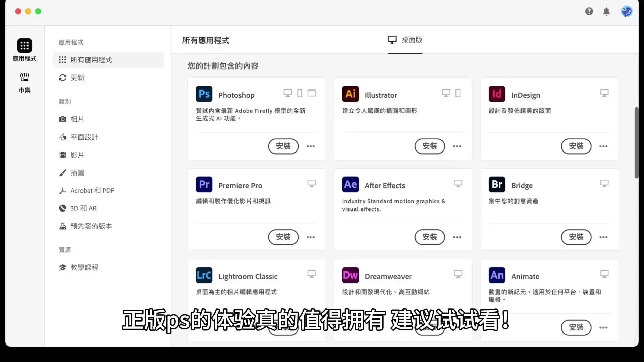644x362 pixels.
Task: Open the After Effects app icon
Action: tap(350, 184)
